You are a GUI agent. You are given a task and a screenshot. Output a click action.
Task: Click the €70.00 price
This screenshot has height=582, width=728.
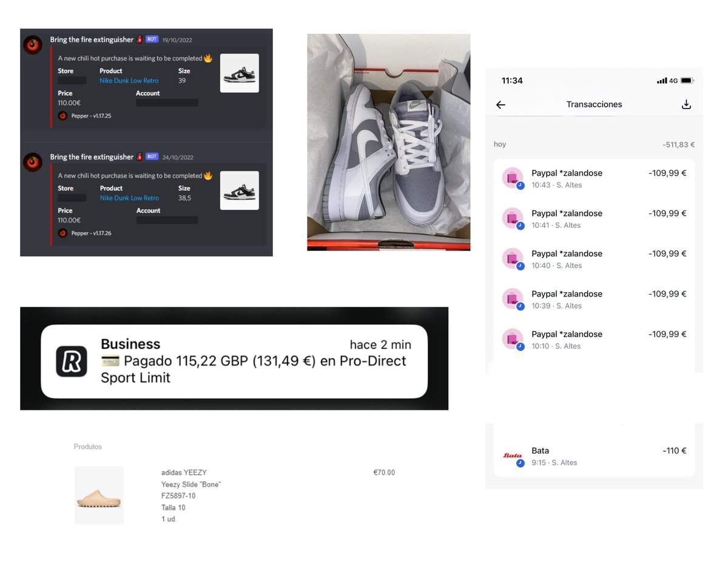[384, 472]
